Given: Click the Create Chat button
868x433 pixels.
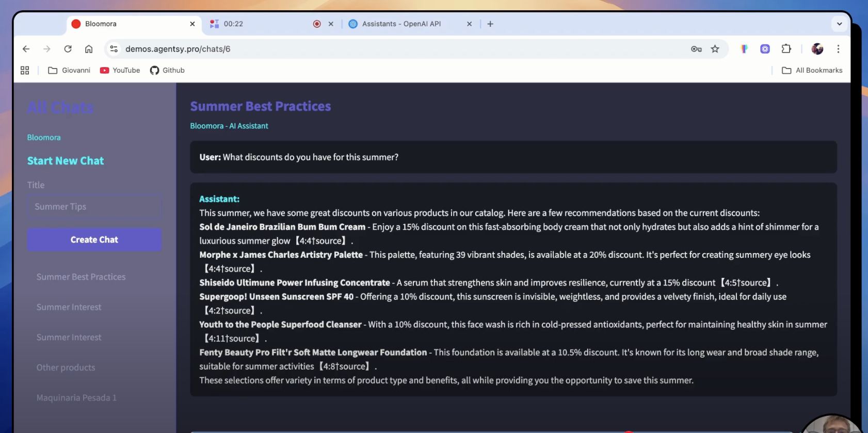Looking at the screenshot, I should point(94,240).
